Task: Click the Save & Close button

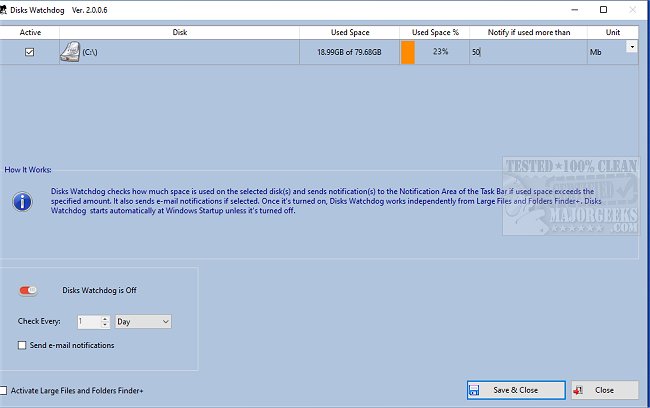Action: click(x=516, y=390)
